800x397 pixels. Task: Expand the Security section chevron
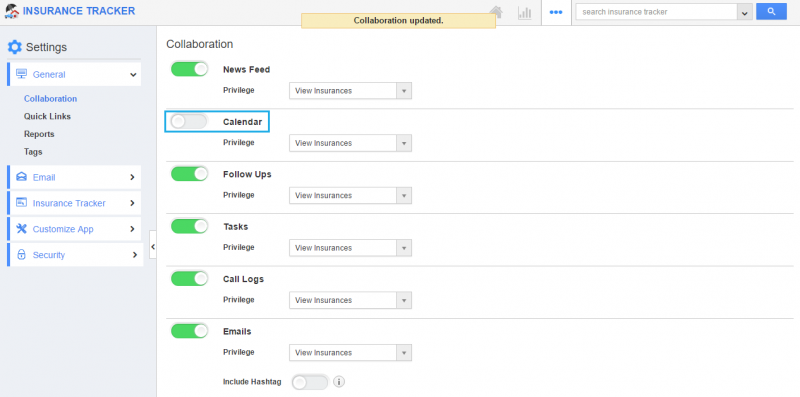[x=134, y=255]
